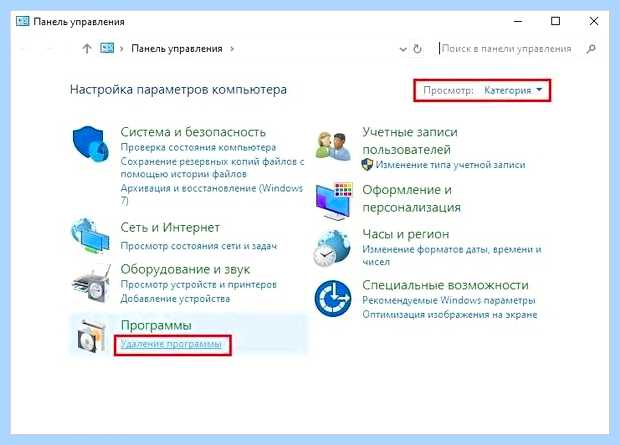The height and width of the screenshot is (445, 620).
Task: Click the Control Panel icon in title bar
Action: [23, 21]
